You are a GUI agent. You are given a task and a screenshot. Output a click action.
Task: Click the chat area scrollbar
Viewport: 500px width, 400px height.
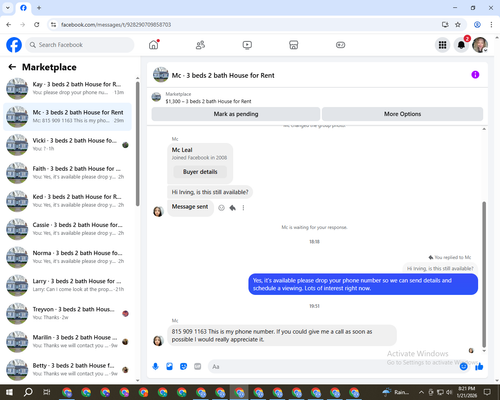pos(484,275)
